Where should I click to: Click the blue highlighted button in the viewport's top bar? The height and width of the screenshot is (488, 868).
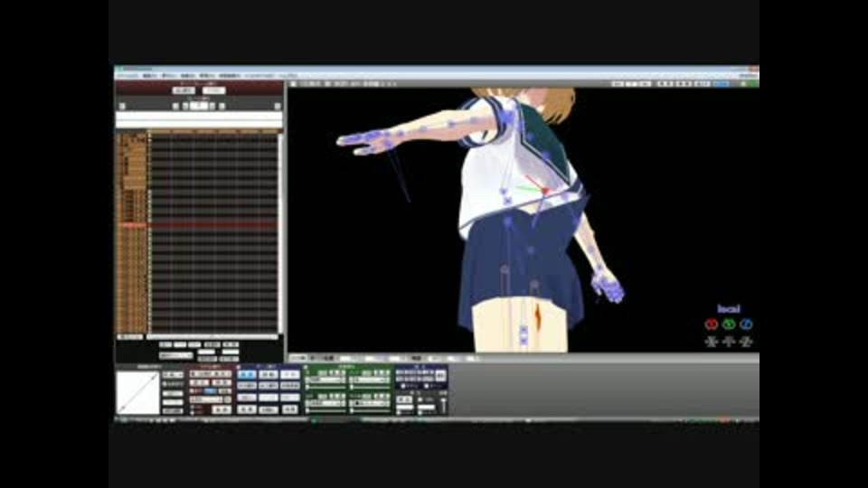(x=721, y=83)
